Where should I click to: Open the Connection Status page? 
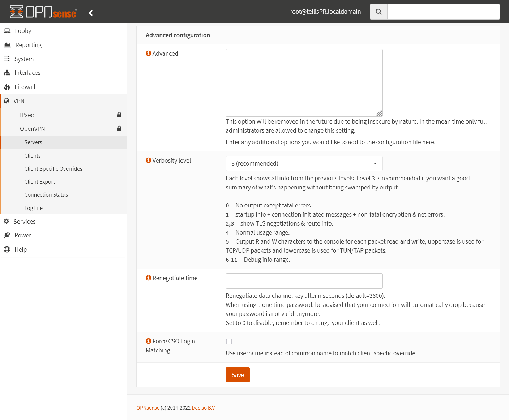click(x=46, y=194)
